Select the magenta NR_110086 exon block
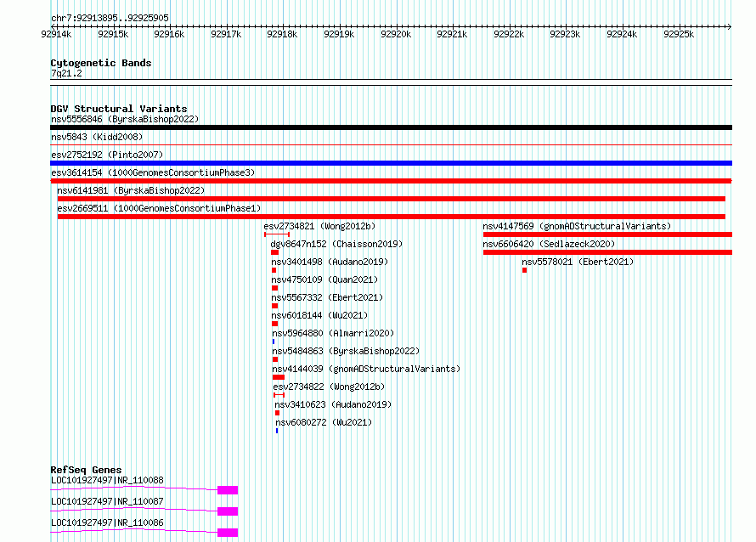The width and height of the screenshot is (756, 542). tap(228, 533)
